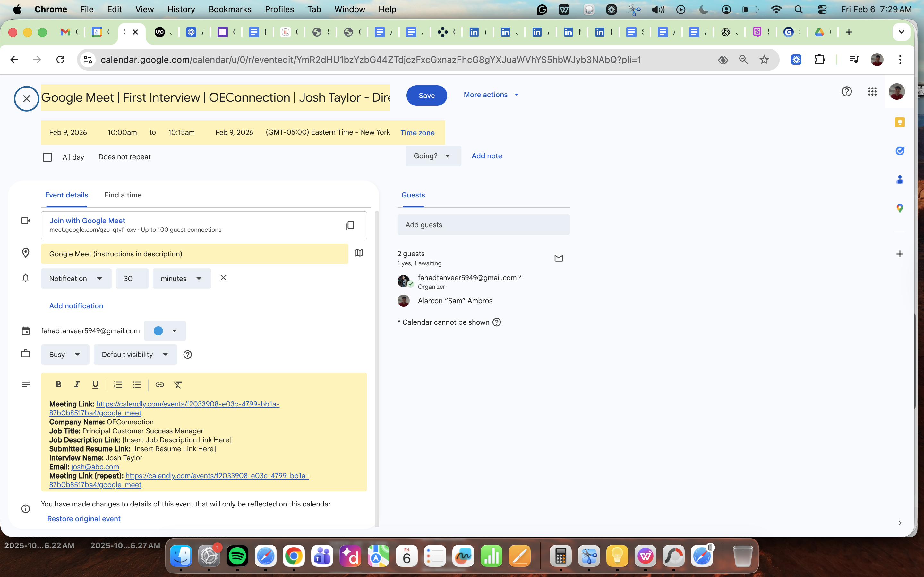Open Google Apps grid launcher
Screen dimensions: 924x577
pyautogui.click(x=872, y=92)
